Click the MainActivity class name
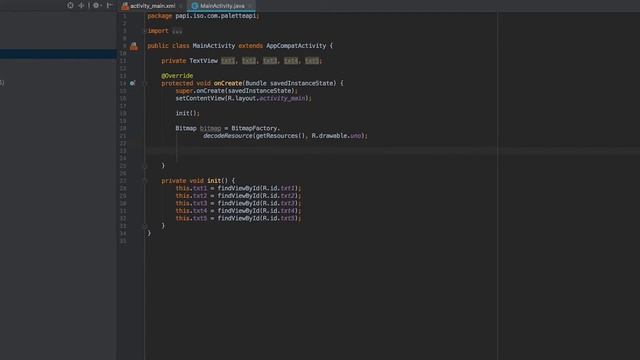The image size is (640, 360). (213, 46)
